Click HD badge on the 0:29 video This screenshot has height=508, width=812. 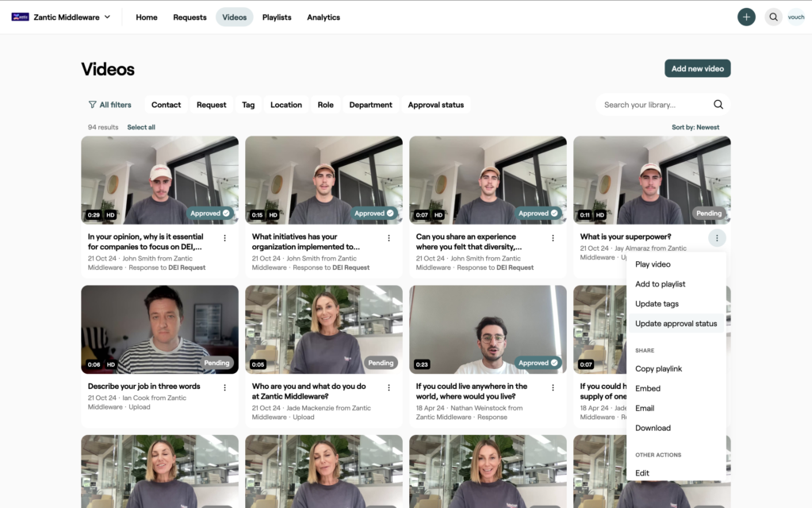[x=110, y=214]
